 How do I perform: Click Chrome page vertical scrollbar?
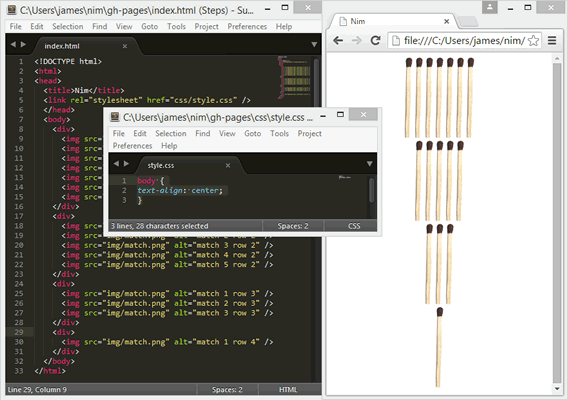[557, 223]
